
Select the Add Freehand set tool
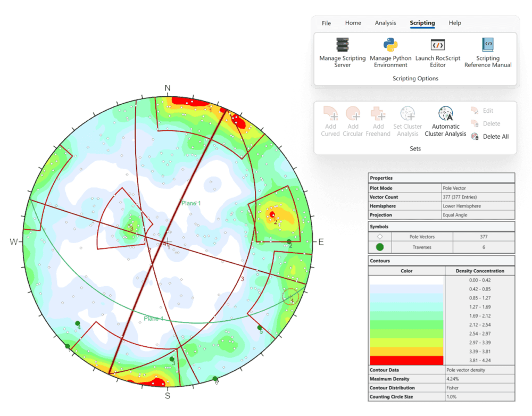tap(378, 121)
